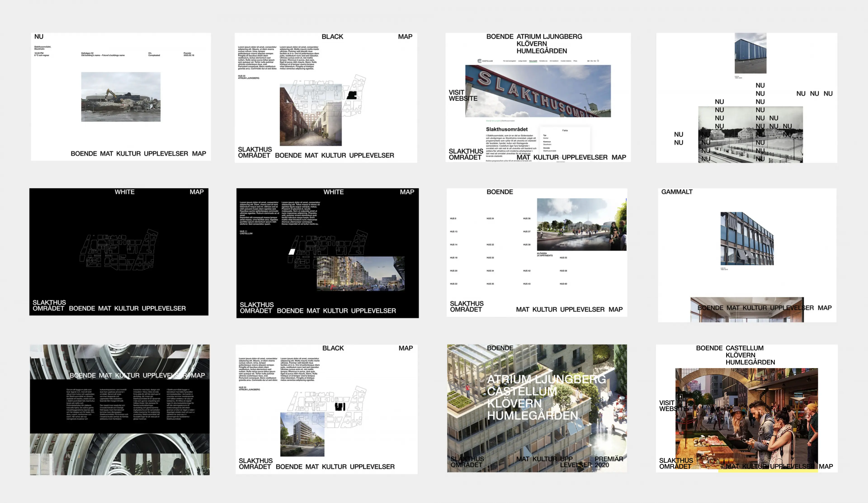Image resolution: width=868 pixels, height=503 pixels.
Task: Open the demolition excavator photo
Action: click(120, 97)
